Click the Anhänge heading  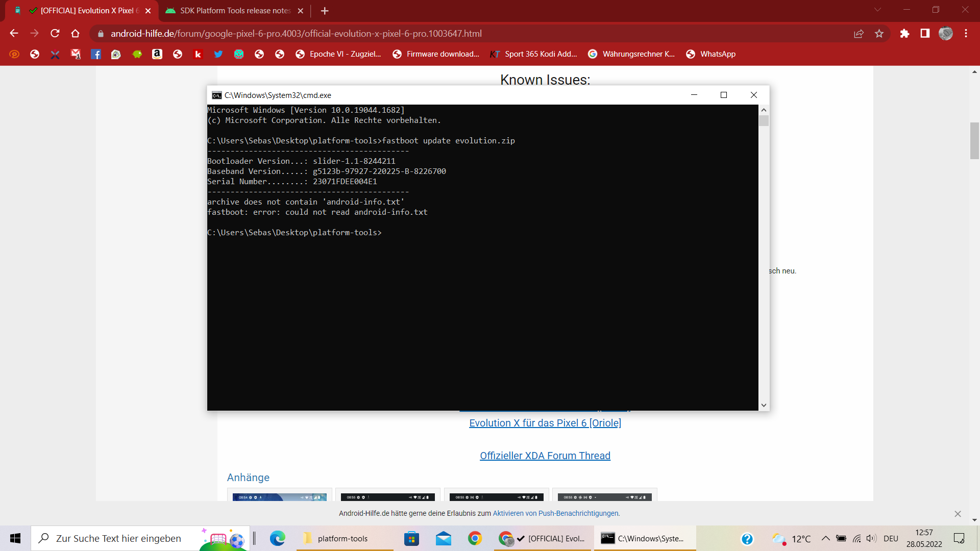click(x=248, y=478)
